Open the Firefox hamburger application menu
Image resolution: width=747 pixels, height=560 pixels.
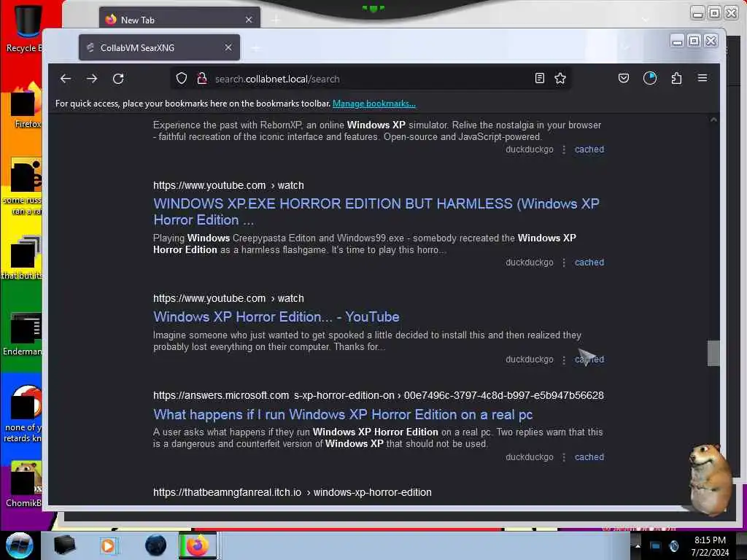point(703,78)
